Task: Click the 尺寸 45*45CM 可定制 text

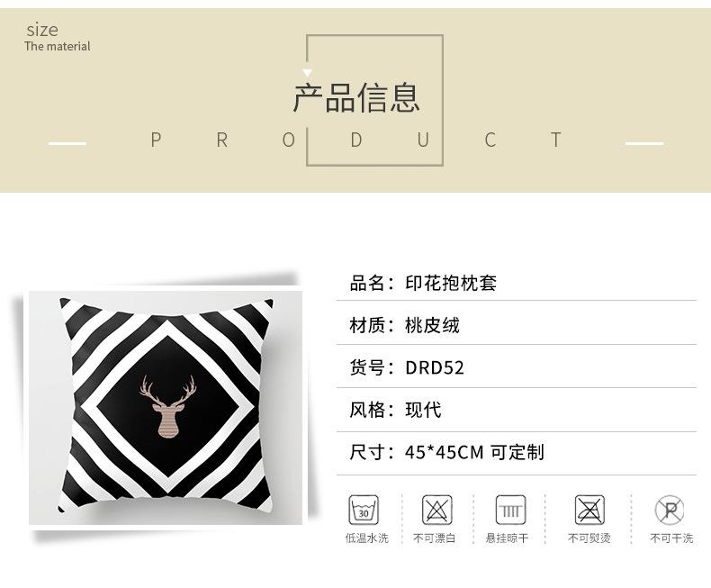Action: pyautogui.click(x=446, y=452)
